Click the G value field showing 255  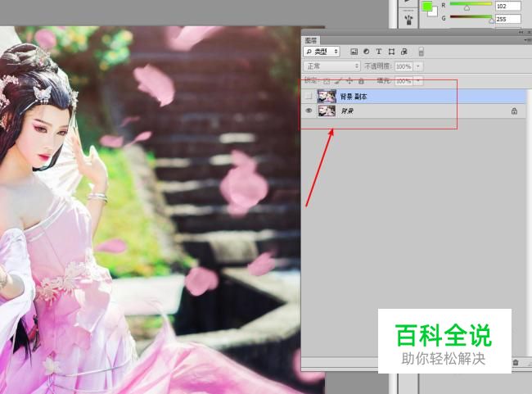pyautogui.click(x=508, y=19)
